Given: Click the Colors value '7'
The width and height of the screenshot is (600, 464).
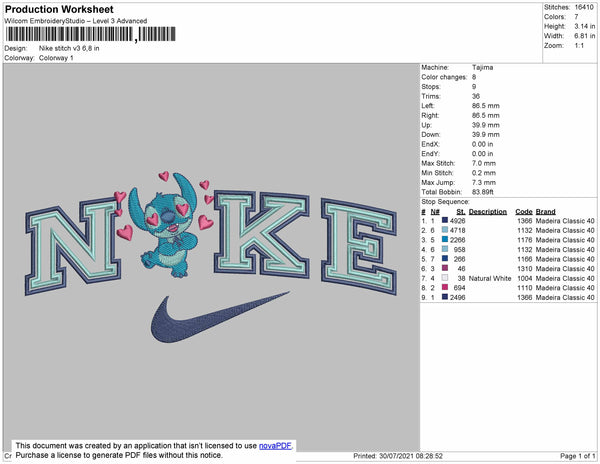Looking at the screenshot, I should pos(576,17).
